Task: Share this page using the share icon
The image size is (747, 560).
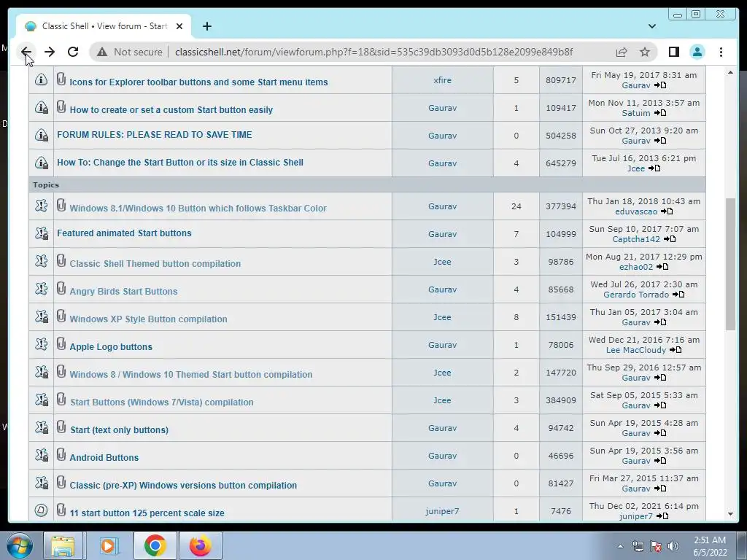Action: click(x=622, y=52)
